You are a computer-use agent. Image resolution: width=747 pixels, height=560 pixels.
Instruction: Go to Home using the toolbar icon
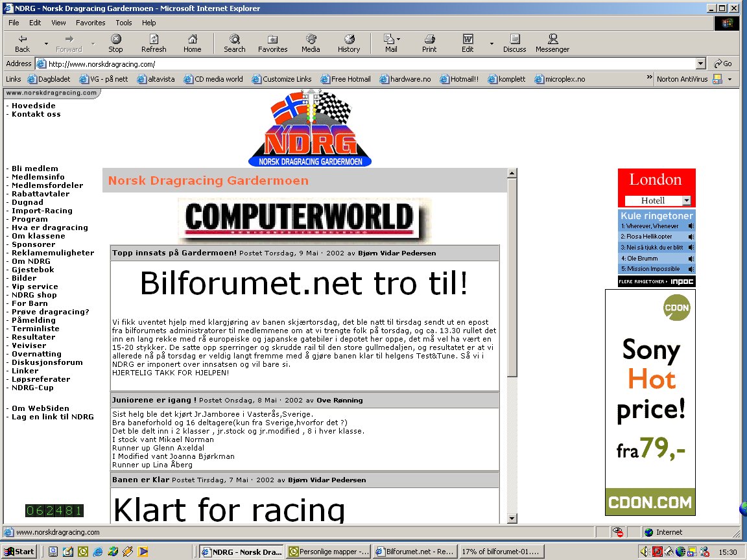pyautogui.click(x=192, y=43)
